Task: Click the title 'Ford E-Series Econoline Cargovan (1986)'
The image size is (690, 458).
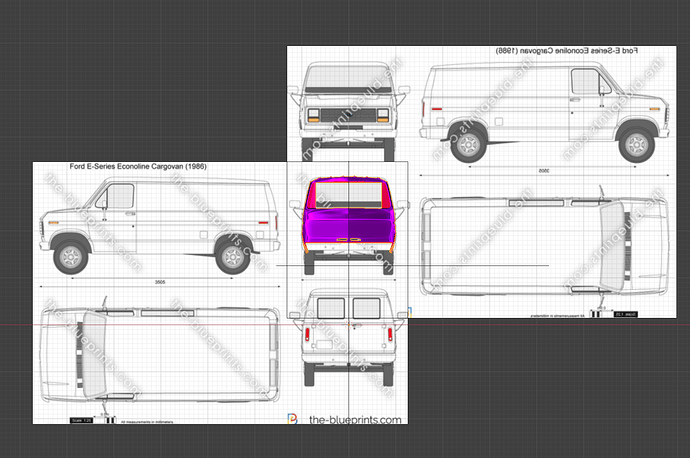Action: point(138,166)
